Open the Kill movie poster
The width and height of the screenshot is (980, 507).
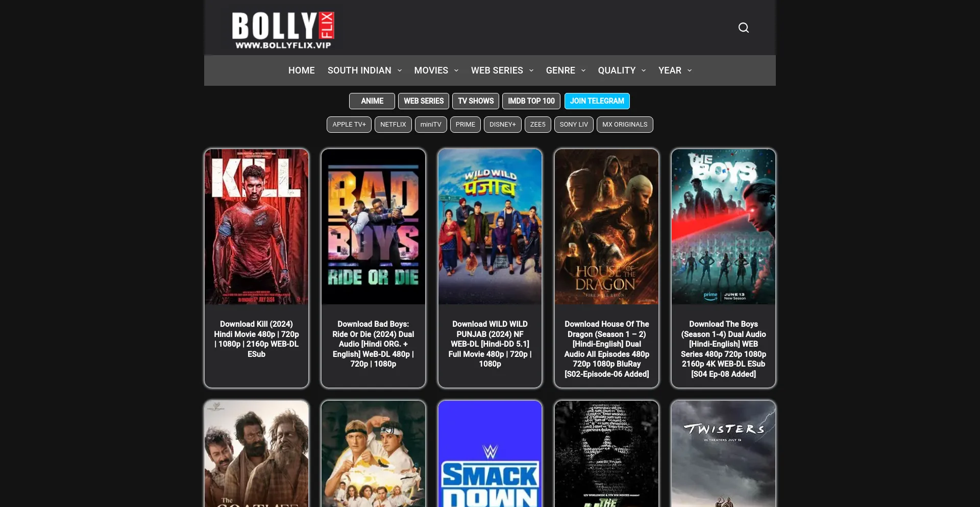(257, 227)
